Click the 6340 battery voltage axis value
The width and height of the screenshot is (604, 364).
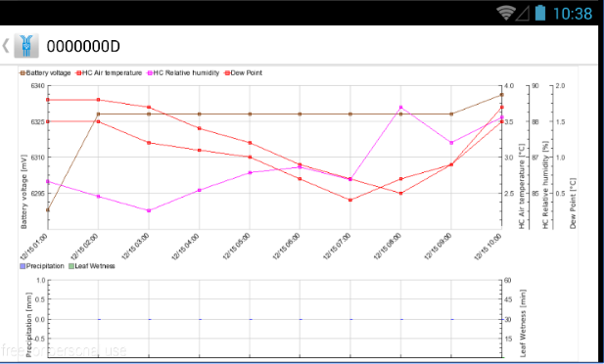click(x=38, y=85)
